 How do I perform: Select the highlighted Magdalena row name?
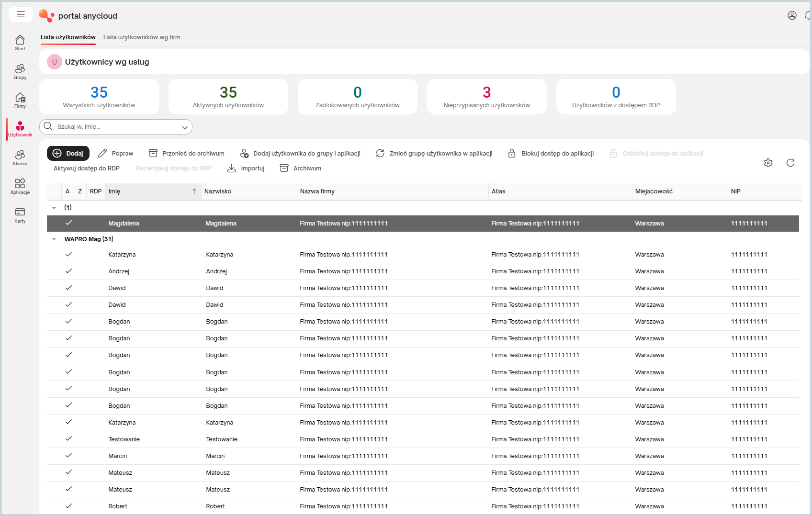click(x=124, y=224)
